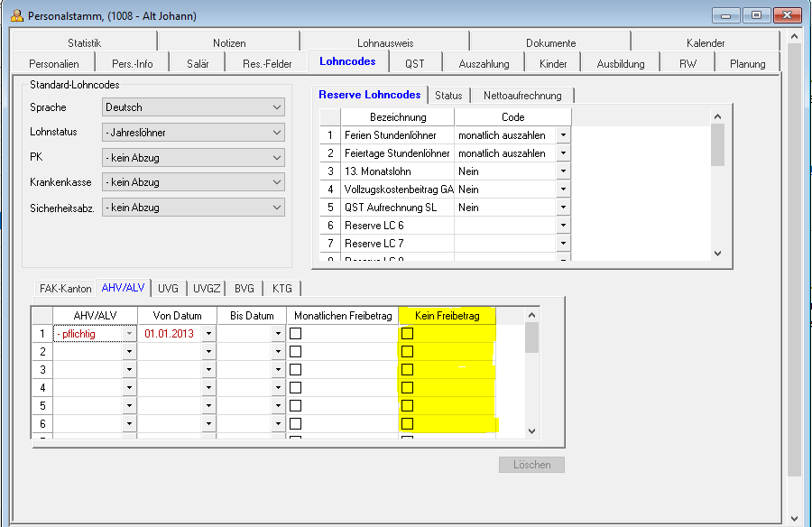Click the Personalstamm user icon in title bar
Screen dimensions: 812x527
click(x=16, y=15)
